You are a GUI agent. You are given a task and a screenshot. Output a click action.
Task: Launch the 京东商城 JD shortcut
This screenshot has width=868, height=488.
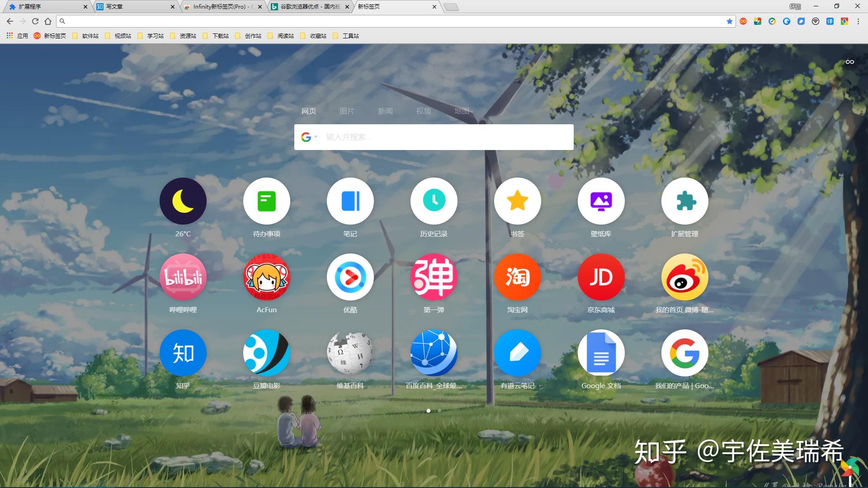pyautogui.click(x=601, y=277)
